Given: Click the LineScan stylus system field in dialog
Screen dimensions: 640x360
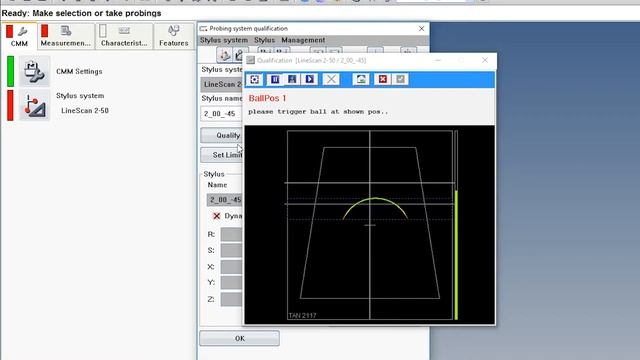Looking at the screenshot, I should (x=222, y=84).
